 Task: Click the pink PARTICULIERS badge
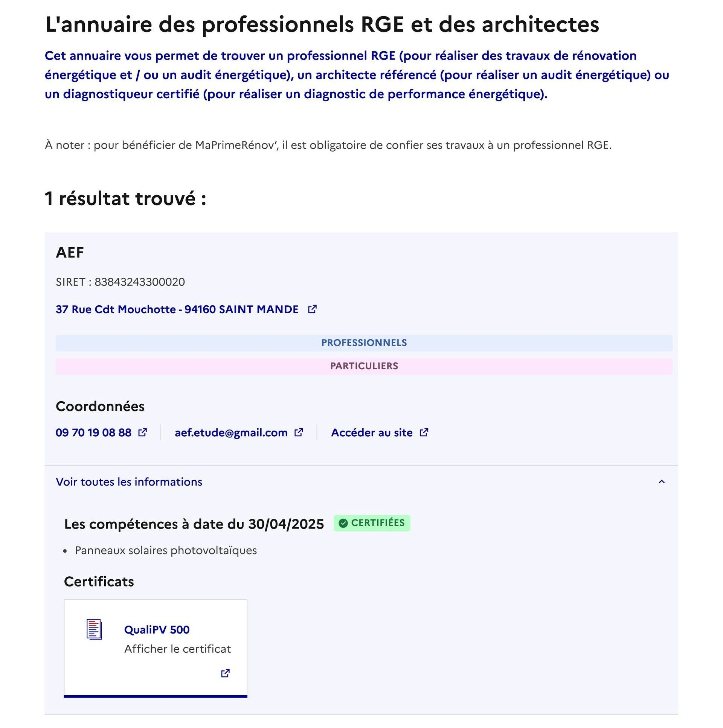364,366
